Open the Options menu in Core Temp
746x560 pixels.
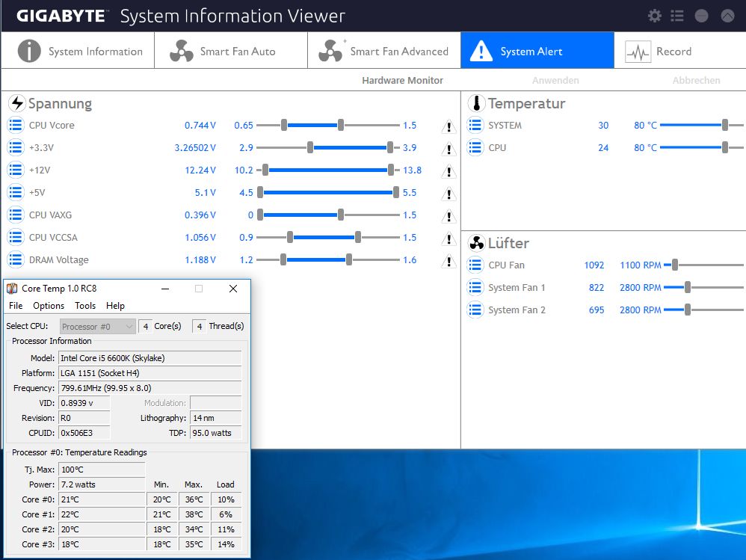(x=49, y=306)
